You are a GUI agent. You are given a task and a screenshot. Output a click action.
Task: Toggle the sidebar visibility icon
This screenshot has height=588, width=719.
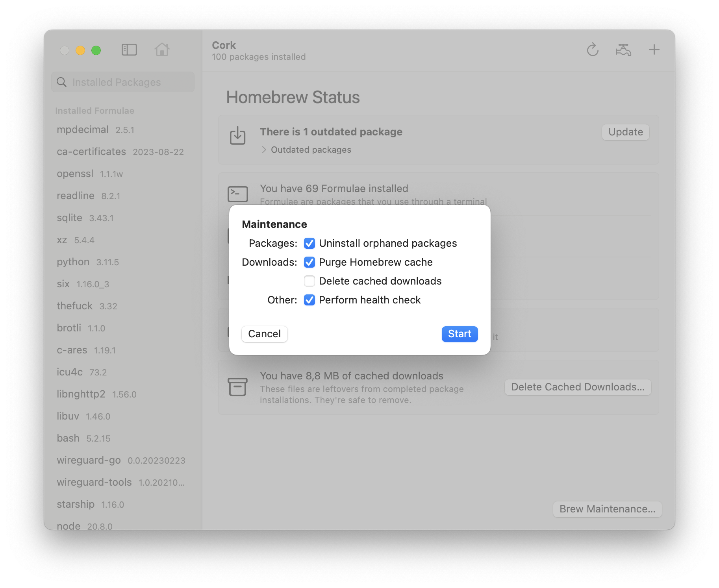(129, 50)
